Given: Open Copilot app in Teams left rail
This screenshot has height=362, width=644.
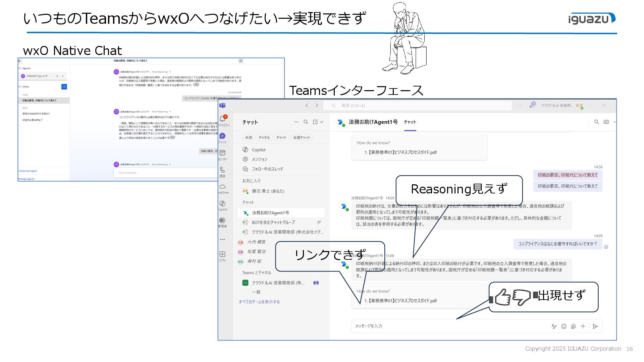Looking at the screenshot, I should point(222,203).
